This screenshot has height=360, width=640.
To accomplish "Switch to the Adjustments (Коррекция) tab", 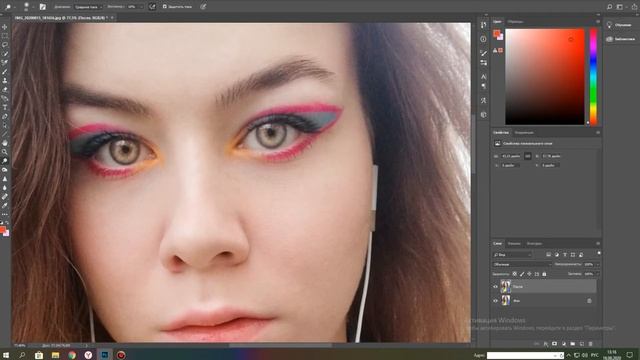I will pyautogui.click(x=524, y=133).
